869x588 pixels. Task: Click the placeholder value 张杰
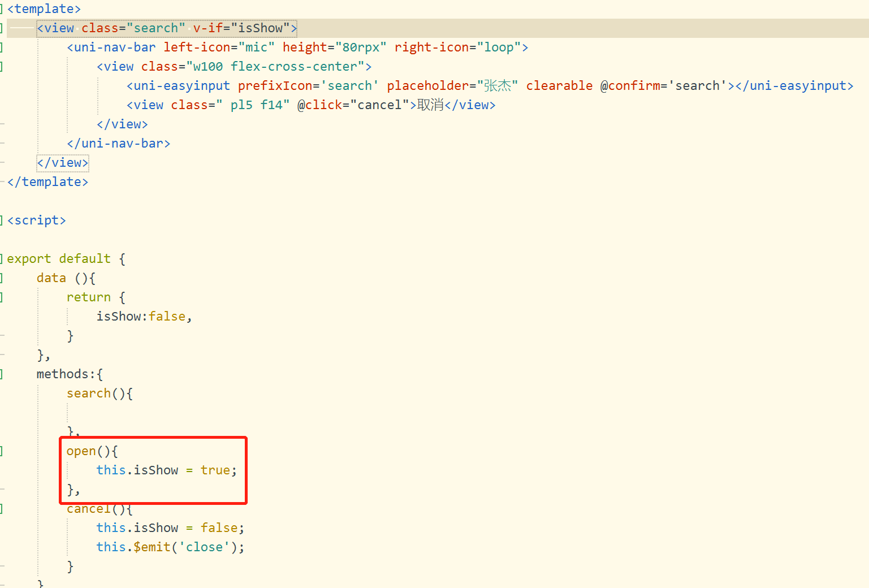coord(498,86)
